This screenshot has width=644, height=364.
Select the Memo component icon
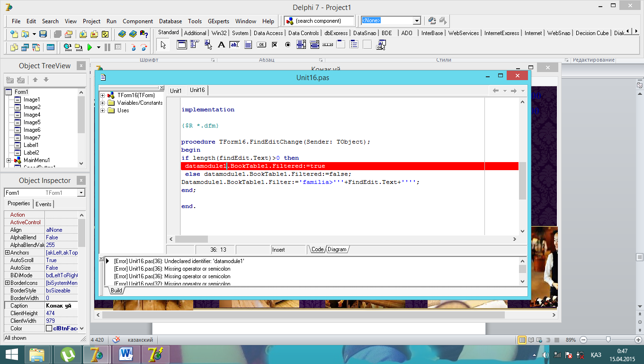pyautogui.click(x=248, y=45)
